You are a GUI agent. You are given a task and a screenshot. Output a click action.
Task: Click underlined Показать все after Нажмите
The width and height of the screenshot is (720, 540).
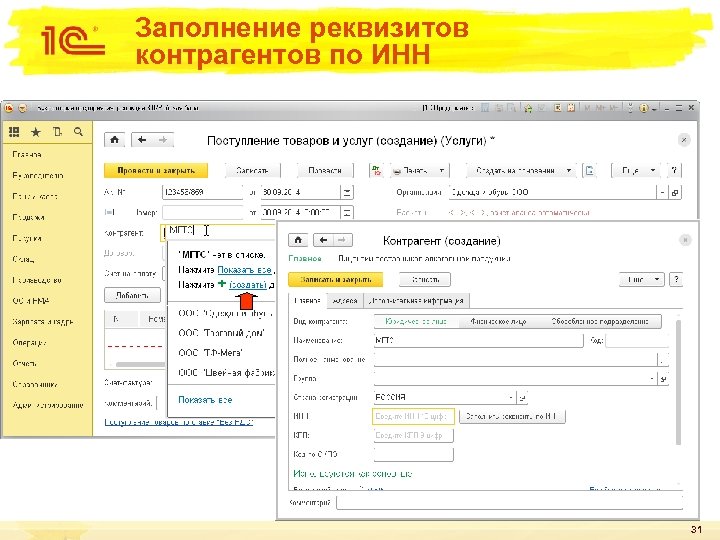pyautogui.click(x=244, y=270)
